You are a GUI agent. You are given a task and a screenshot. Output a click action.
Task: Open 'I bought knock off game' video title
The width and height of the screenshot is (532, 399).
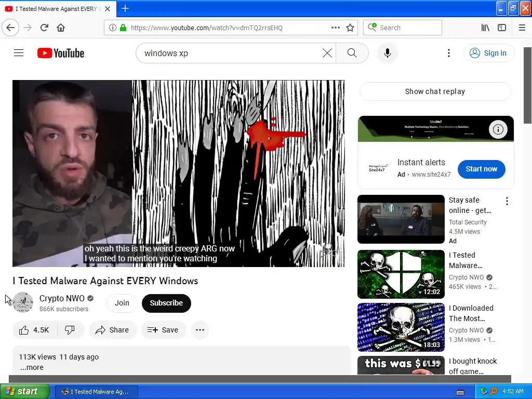coord(473,366)
